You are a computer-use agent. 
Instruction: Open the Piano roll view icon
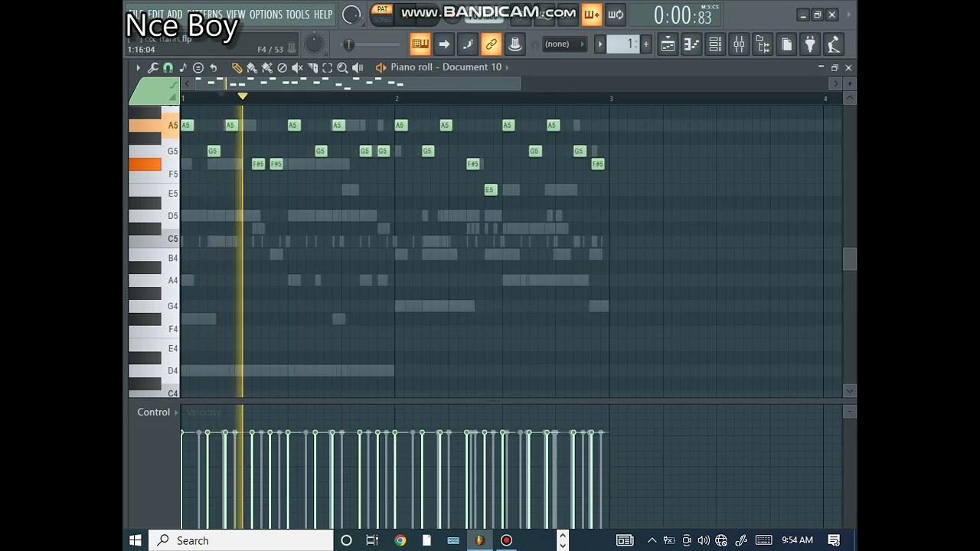click(691, 44)
